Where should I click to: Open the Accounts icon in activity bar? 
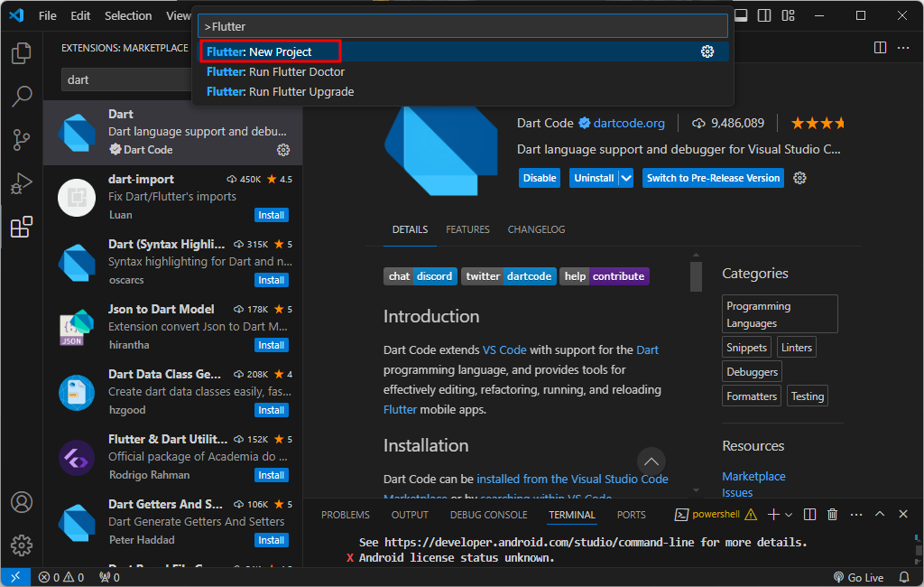click(22, 502)
